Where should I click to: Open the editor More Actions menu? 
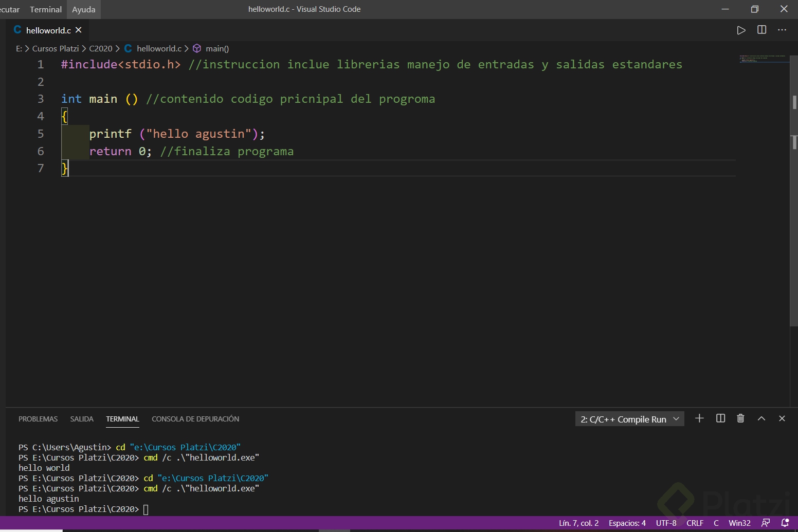point(782,30)
